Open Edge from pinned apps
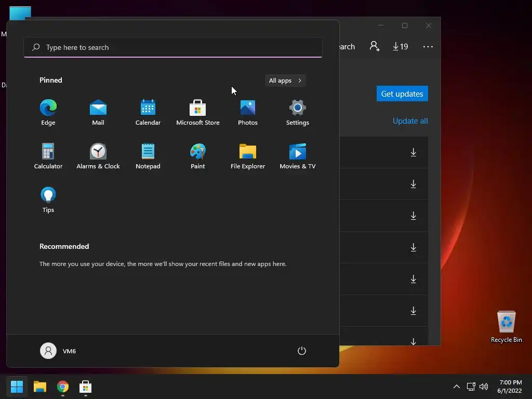Screen dimensions: 532x399 48,112
